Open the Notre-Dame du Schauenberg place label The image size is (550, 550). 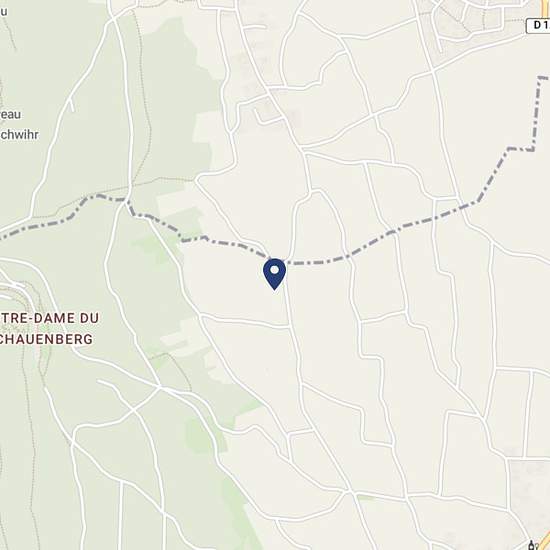pyautogui.click(x=49, y=328)
